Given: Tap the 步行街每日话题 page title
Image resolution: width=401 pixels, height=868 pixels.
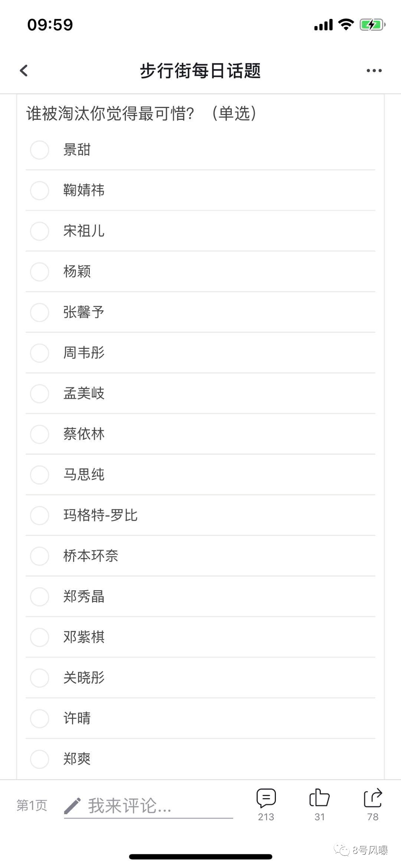Looking at the screenshot, I should tap(200, 71).
